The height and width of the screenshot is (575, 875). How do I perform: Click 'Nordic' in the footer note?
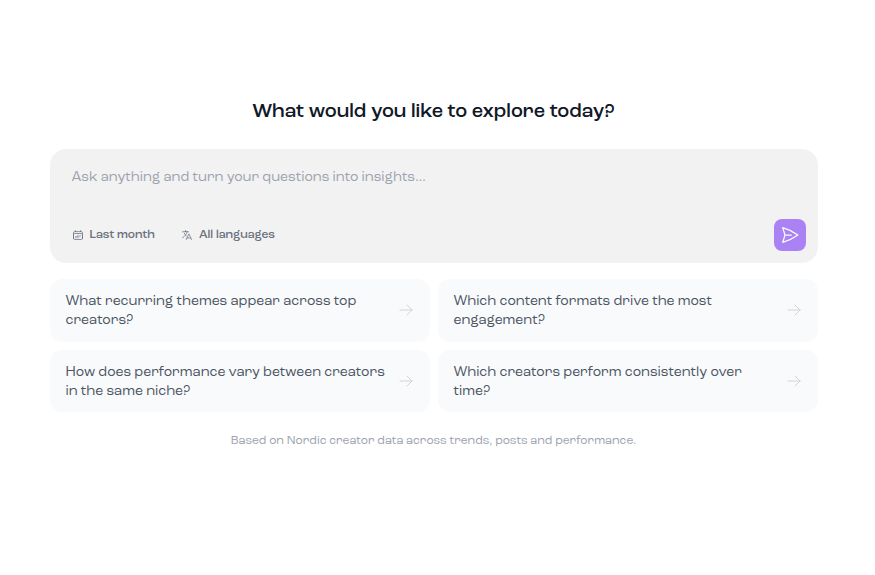[306, 440]
